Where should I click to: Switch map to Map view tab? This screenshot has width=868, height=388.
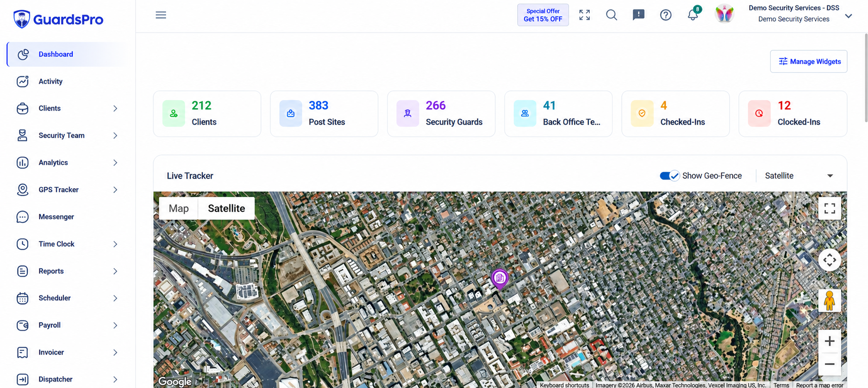pyautogui.click(x=179, y=209)
